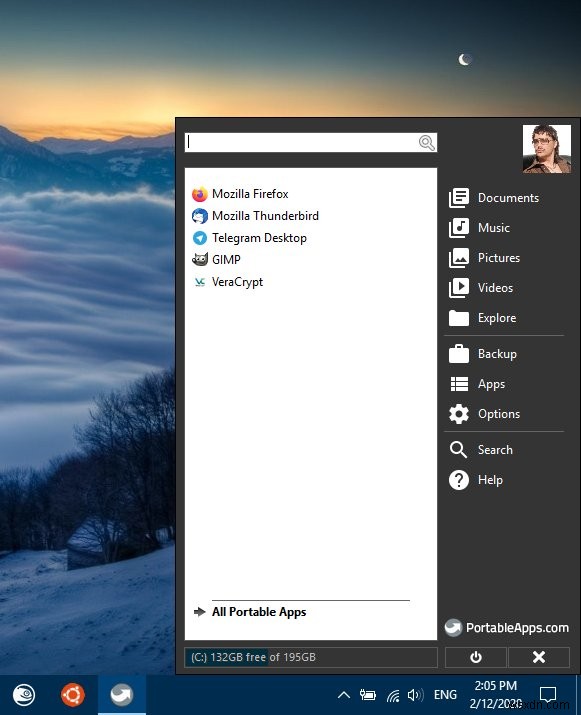The image size is (581, 715).
Task: Click the C: drive free space bar
Action: point(311,657)
